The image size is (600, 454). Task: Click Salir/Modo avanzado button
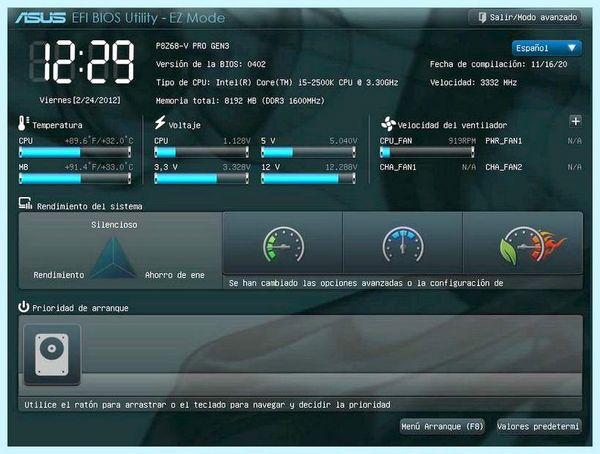(x=525, y=18)
